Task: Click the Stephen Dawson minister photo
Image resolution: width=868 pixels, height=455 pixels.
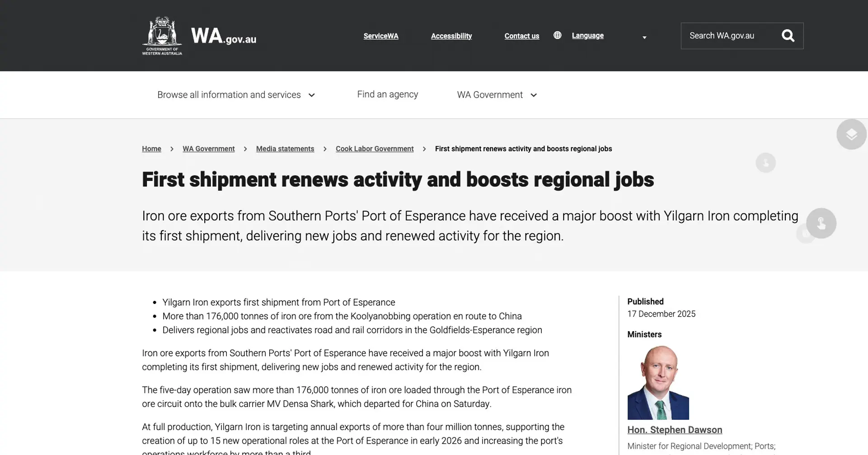Action: coord(658,383)
